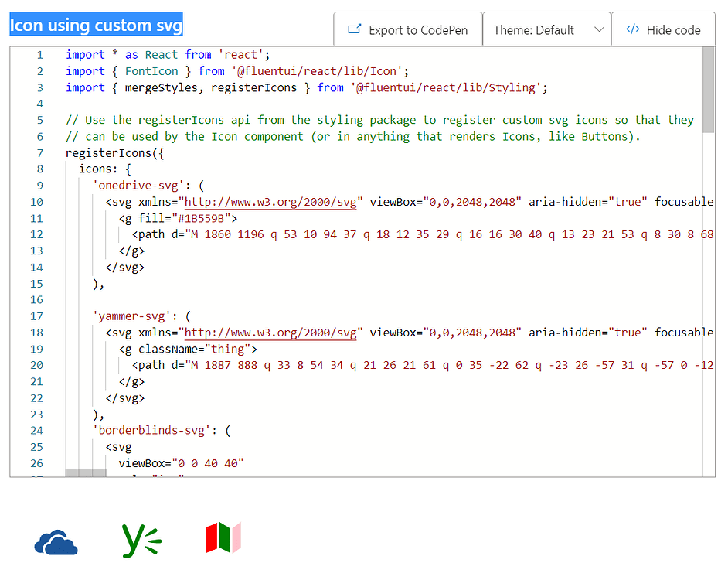Select the green Yammer icon preview
Image resolution: width=728 pixels, height=580 pixels.
(x=140, y=541)
